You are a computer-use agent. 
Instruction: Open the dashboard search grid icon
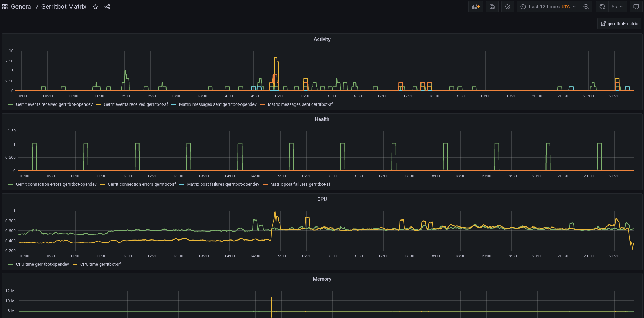pyautogui.click(x=5, y=7)
